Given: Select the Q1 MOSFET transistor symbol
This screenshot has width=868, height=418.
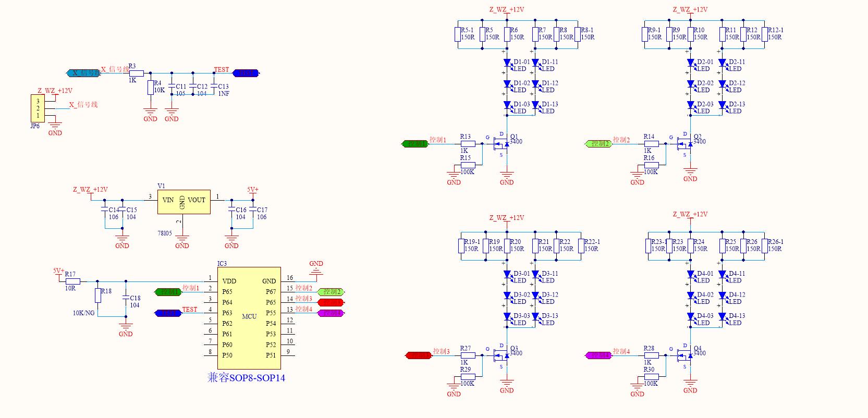Looking at the screenshot, I should (502, 144).
